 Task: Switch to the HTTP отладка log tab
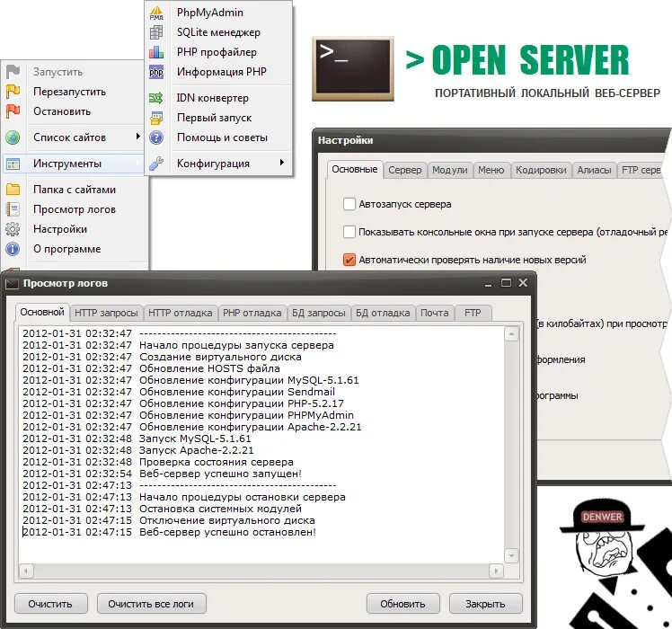click(180, 313)
